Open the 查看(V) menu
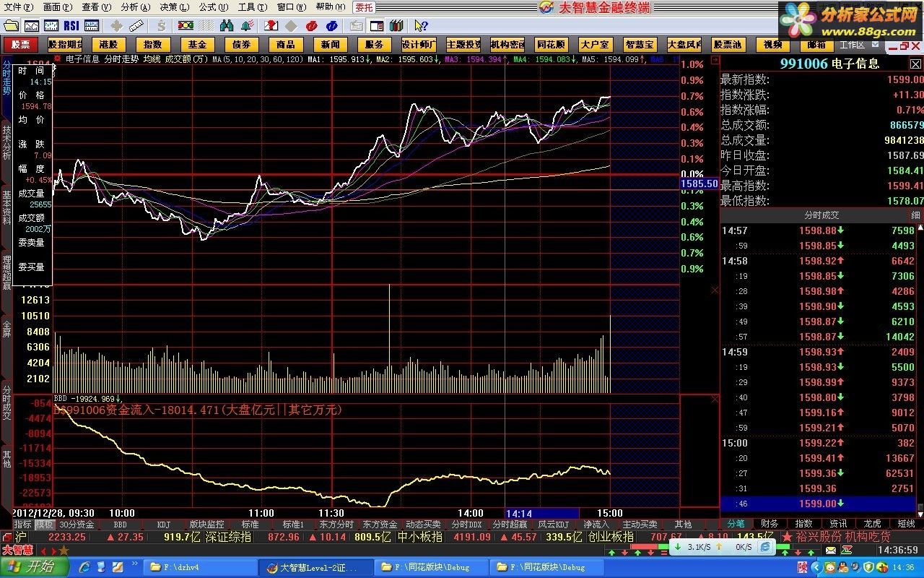This screenshot has width=924, height=578. pos(96,7)
